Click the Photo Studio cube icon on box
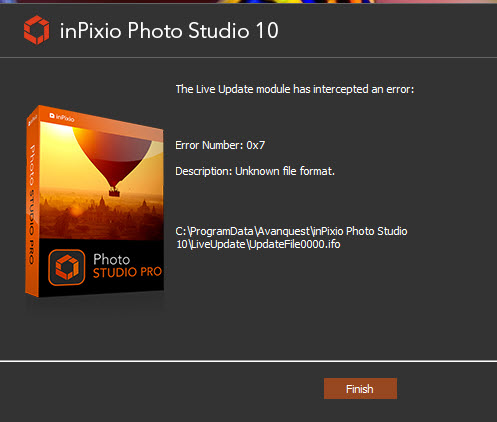The width and height of the screenshot is (497, 422). tap(67, 267)
